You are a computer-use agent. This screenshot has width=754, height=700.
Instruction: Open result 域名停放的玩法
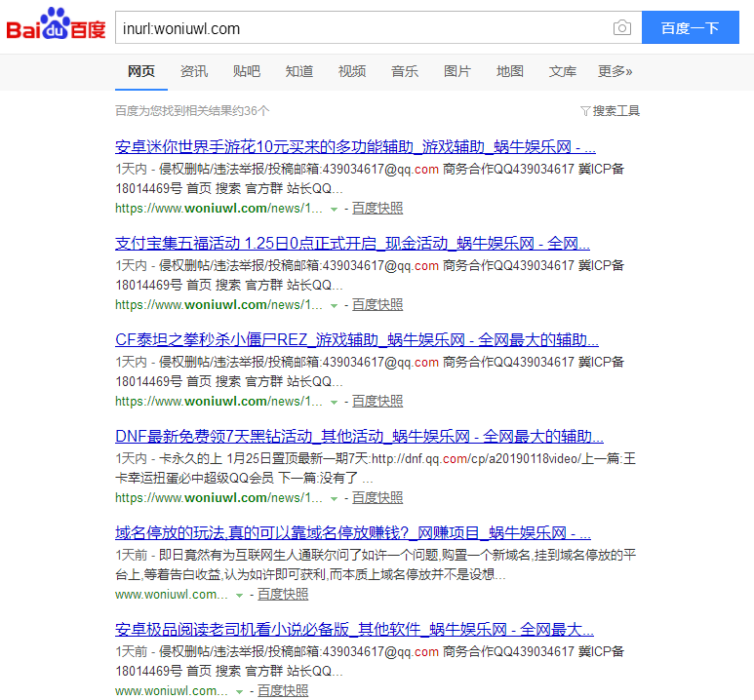coord(353,533)
